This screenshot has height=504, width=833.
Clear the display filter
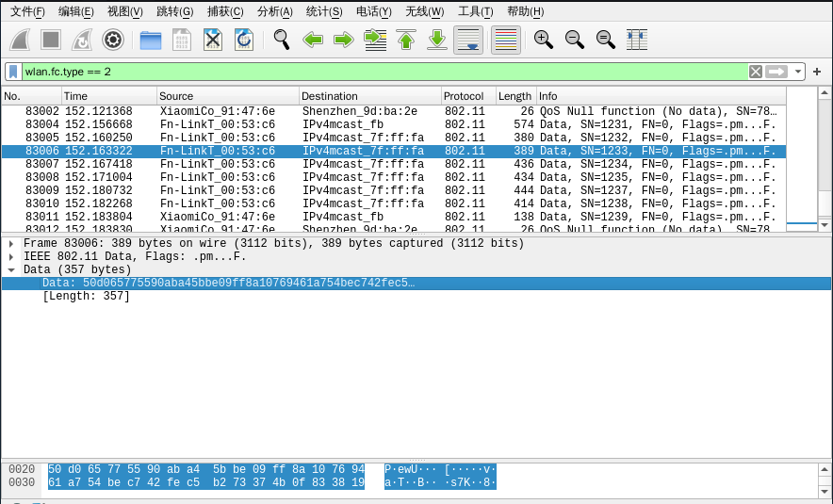[x=756, y=72]
